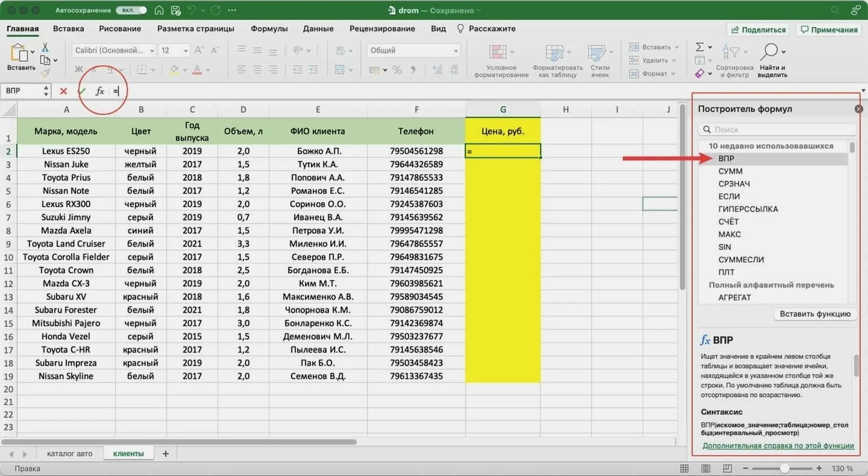The image size is (868, 476).
Task: Select the Autosum (Σ) icon
Action: coord(701,47)
